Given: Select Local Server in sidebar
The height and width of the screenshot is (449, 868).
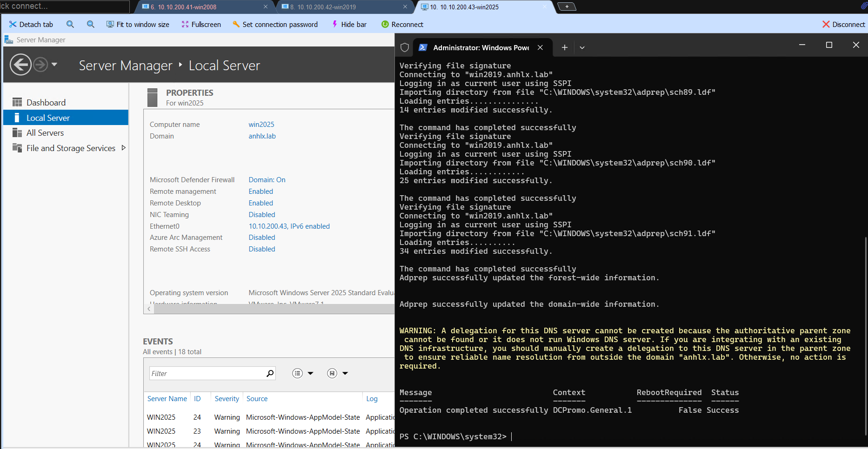Looking at the screenshot, I should click(66, 118).
